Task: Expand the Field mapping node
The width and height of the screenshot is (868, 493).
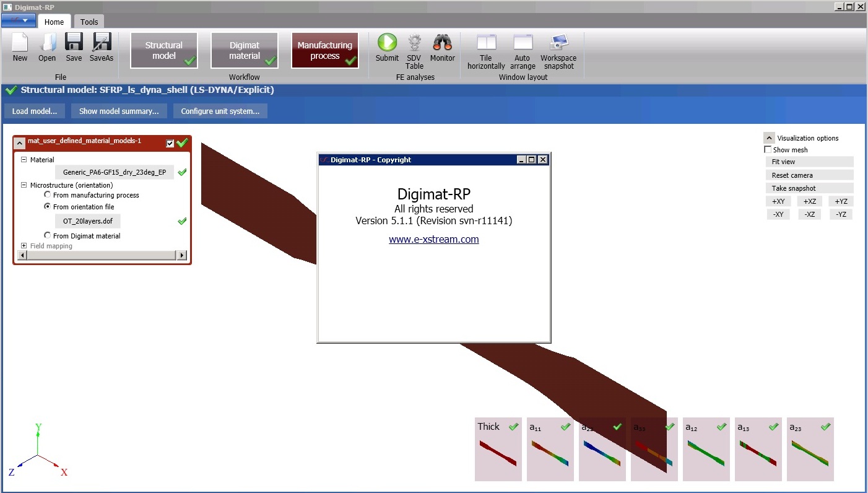Action: (24, 246)
